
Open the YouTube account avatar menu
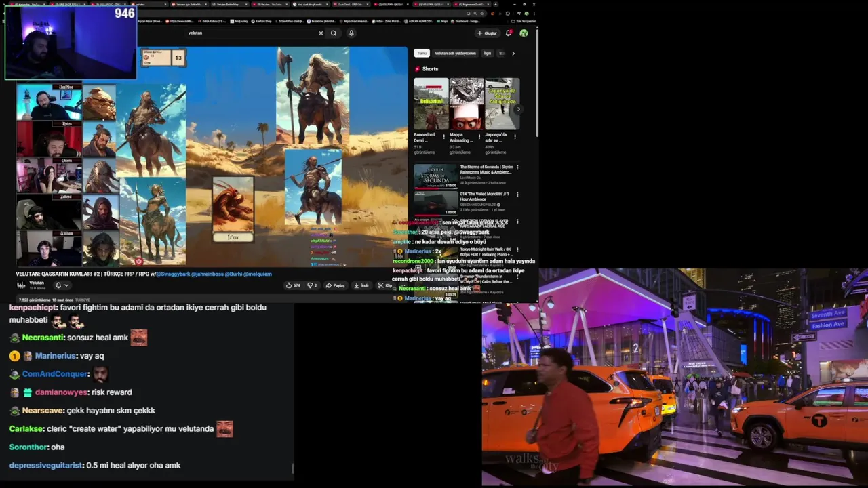point(524,33)
